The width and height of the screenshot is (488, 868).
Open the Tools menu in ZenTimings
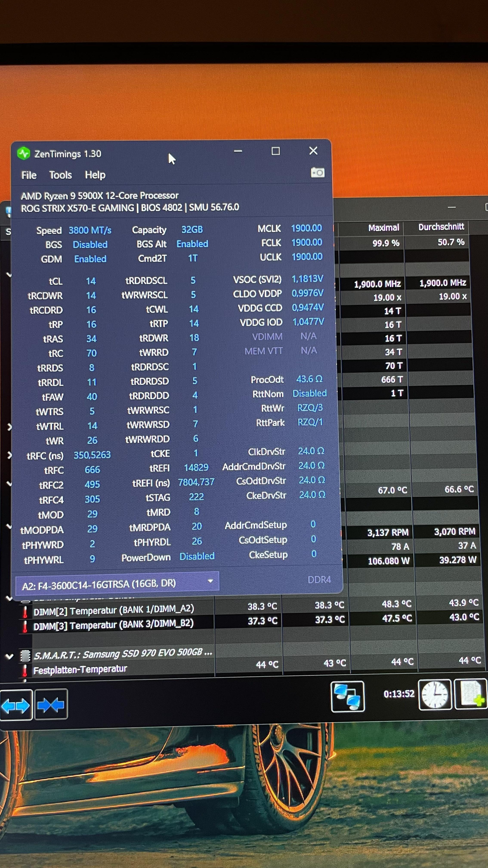click(61, 175)
